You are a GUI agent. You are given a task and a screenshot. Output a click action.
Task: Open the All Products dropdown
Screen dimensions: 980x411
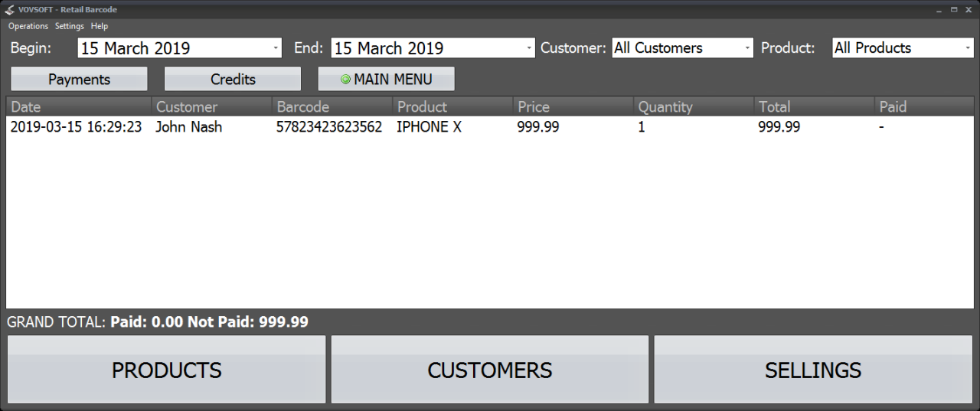968,48
